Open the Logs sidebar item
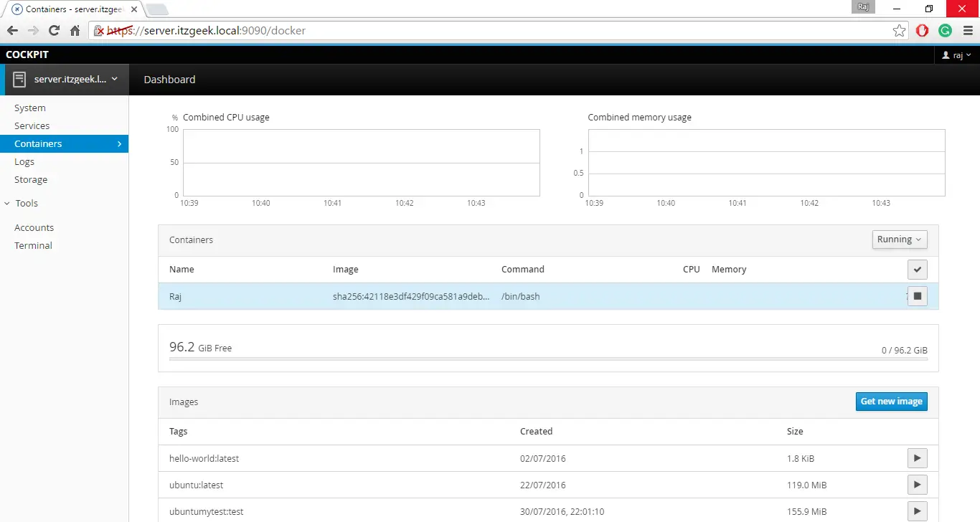The height and width of the screenshot is (522, 980). pyautogui.click(x=24, y=162)
